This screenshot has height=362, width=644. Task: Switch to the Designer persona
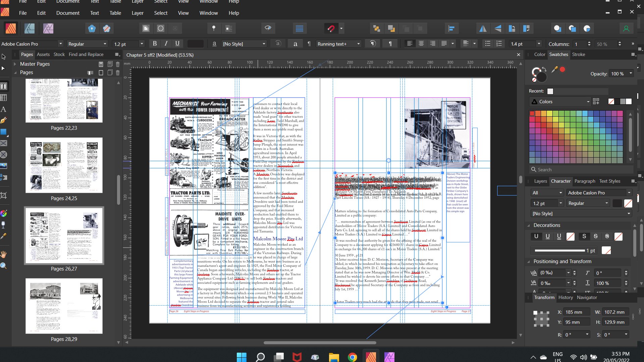30,28
